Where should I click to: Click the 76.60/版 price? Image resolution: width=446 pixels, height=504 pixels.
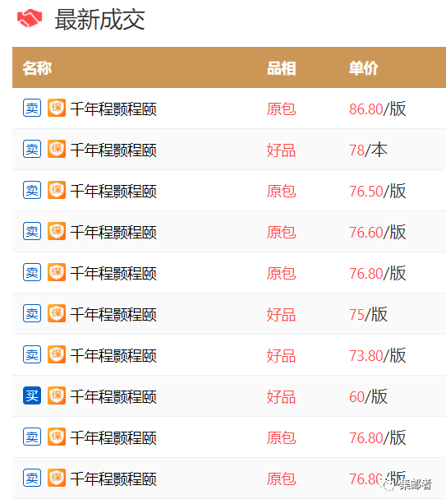click(378, 232)
